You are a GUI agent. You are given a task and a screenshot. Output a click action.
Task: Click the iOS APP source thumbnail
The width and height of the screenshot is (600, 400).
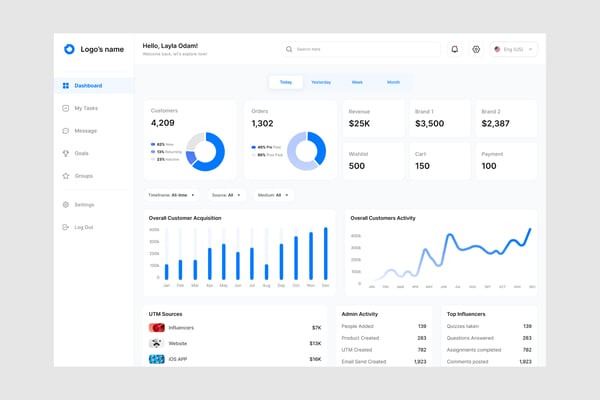point(157,359)
